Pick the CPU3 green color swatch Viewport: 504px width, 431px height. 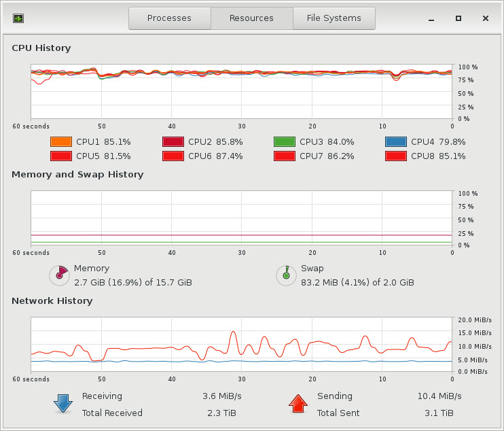pos(285,142)
